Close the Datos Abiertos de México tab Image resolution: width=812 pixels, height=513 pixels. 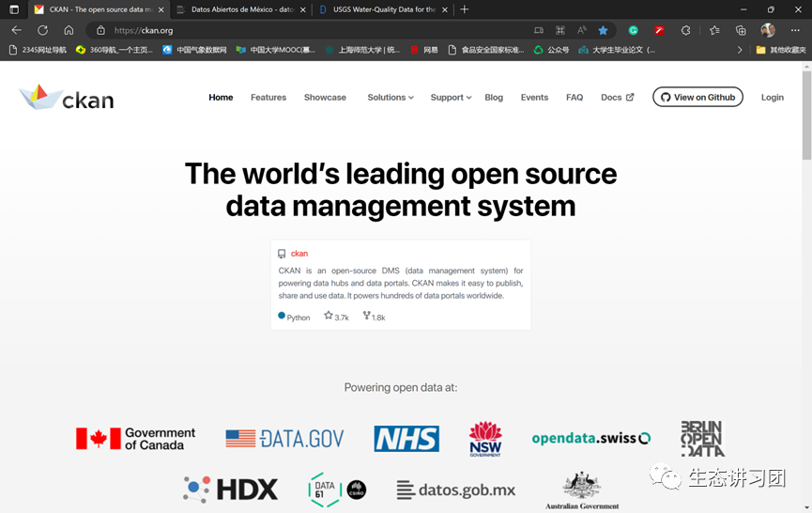point(303,9)
